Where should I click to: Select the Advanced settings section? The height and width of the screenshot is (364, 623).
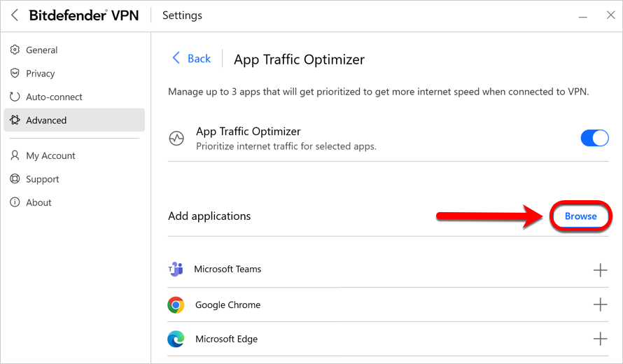point(74,120)
